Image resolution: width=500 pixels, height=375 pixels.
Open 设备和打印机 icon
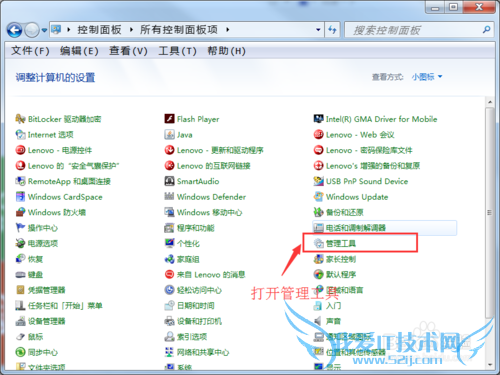[x=169, y=321]
